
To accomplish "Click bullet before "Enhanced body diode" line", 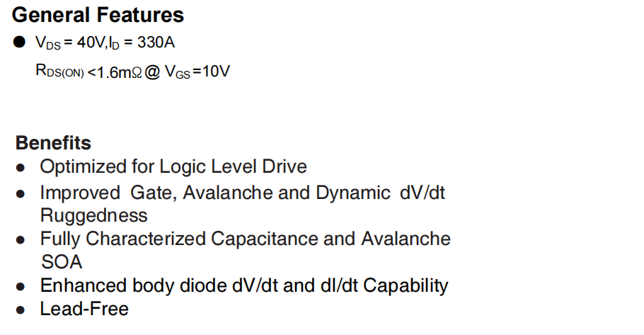I will [21, 287].
